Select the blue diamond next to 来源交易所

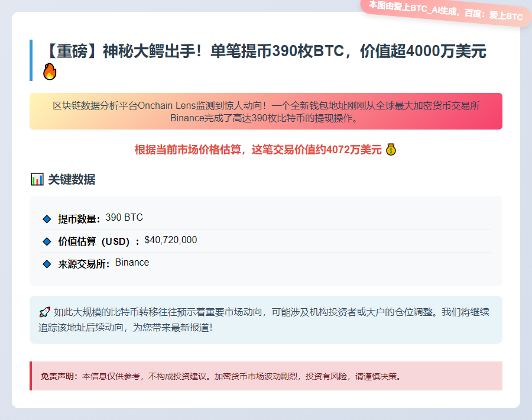[x=47, y=264]
